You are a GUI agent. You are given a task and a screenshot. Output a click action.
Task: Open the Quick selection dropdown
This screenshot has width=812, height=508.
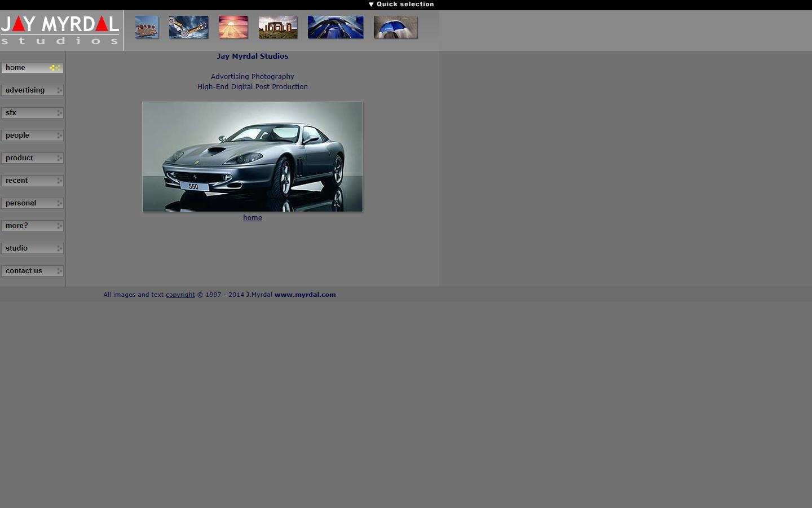401,4
